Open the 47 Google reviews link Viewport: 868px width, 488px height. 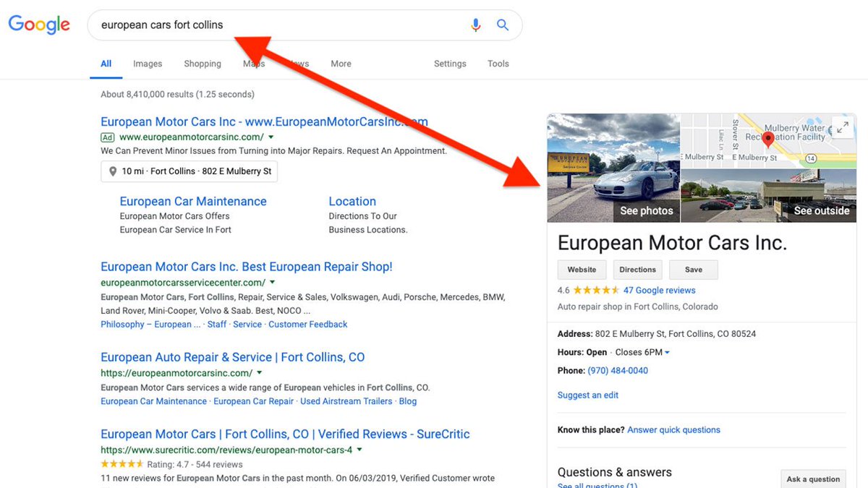[x=659, y=290]
